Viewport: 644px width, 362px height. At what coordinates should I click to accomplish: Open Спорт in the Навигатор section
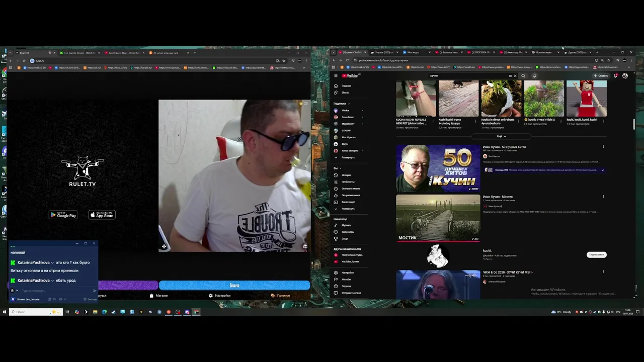(x=350, y=238)
